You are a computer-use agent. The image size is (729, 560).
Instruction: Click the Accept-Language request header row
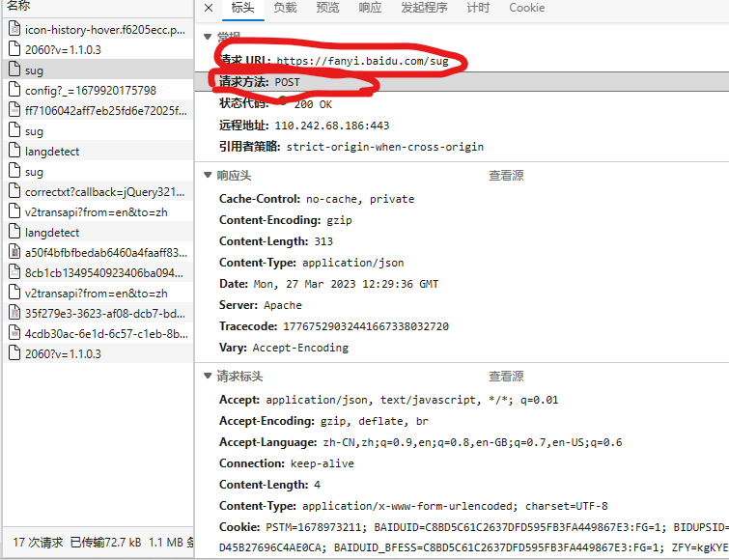[421, 442]
